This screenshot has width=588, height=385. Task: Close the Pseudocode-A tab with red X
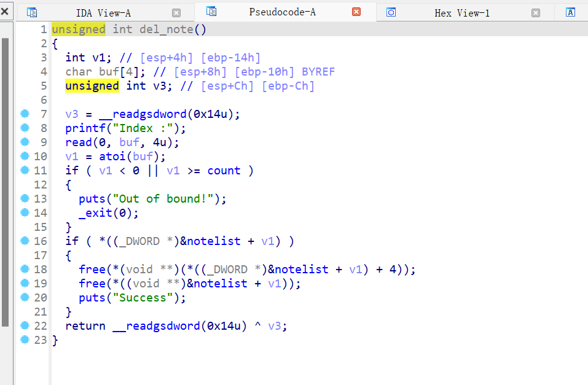click(356, 12)
